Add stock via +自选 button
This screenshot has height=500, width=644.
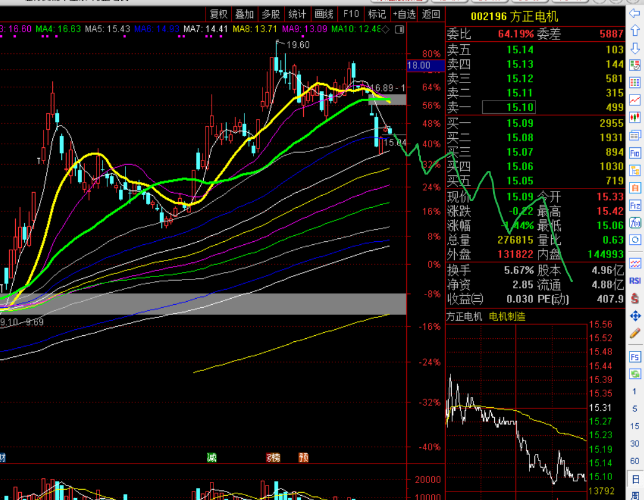click(x=404, y=14)
